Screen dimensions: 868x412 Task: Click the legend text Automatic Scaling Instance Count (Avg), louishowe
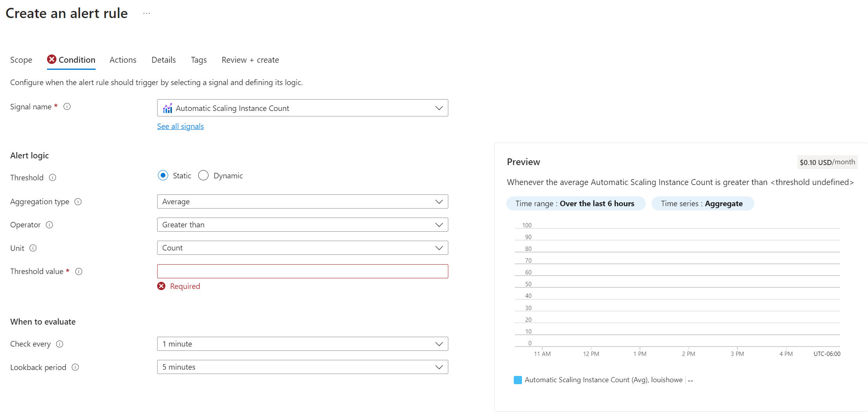click(x=603, y=380)
